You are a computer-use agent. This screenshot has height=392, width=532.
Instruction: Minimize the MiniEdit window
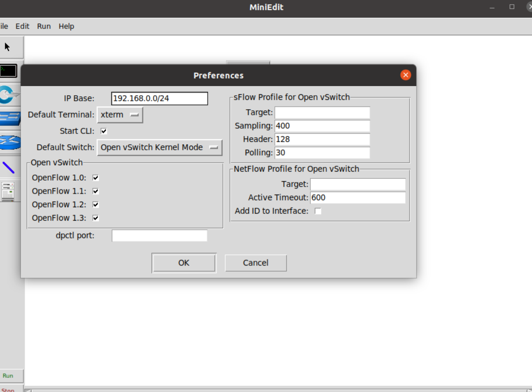[492, 7]
